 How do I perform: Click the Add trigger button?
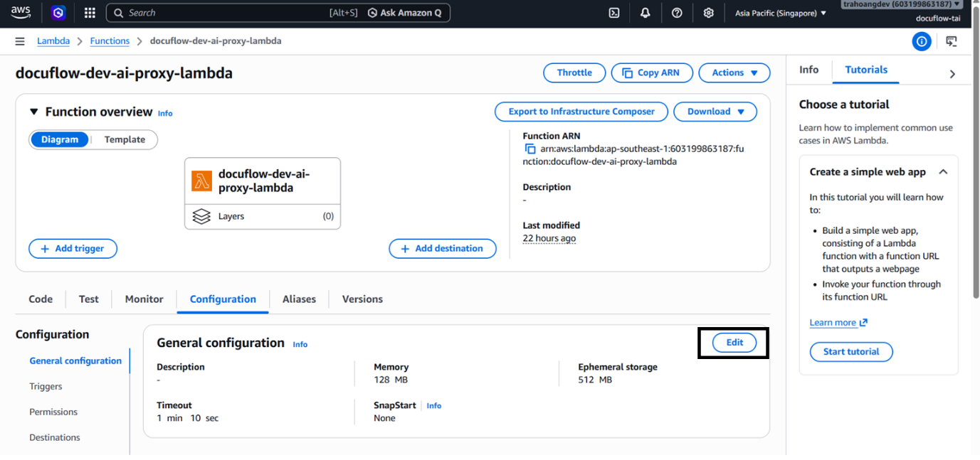[x=73, y=249]
